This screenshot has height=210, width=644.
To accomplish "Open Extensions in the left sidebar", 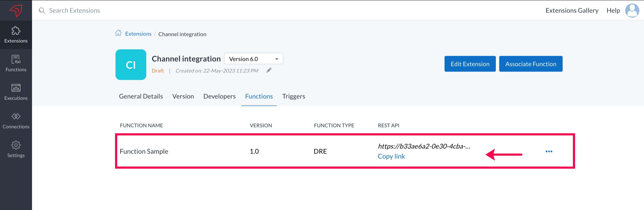I will (x=16, y=35).
